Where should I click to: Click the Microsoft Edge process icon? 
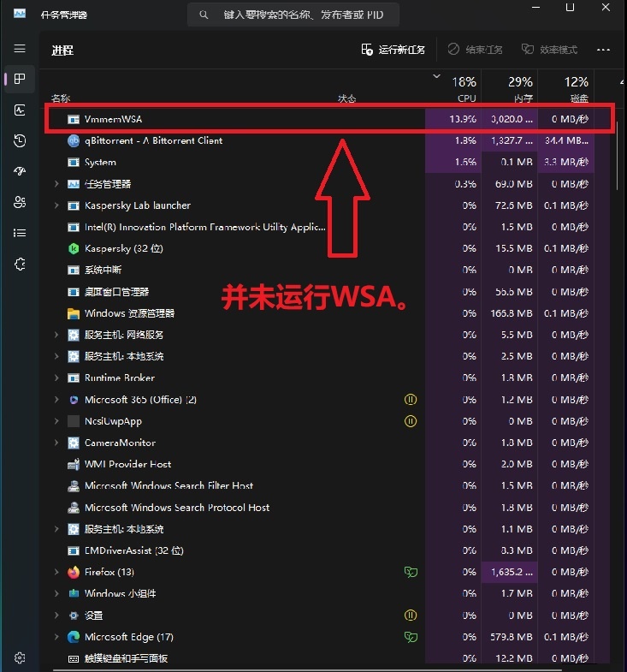coord(74,637)
